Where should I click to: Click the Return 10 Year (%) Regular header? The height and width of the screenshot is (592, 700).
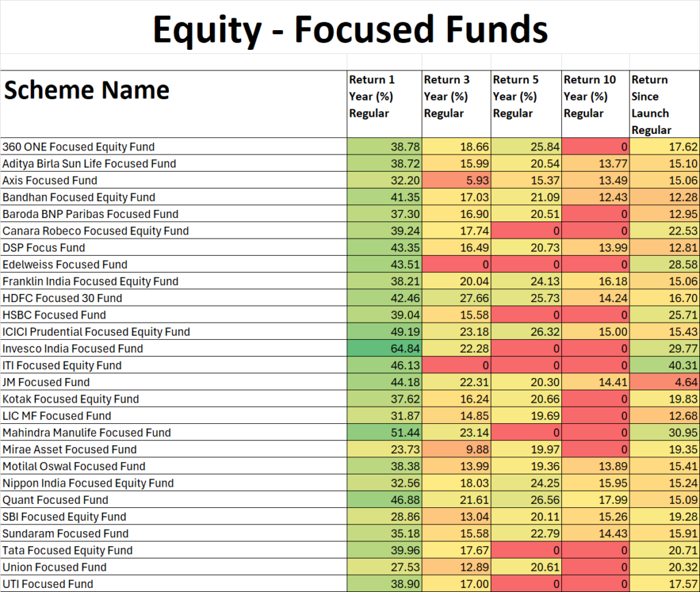click(595, 104)
